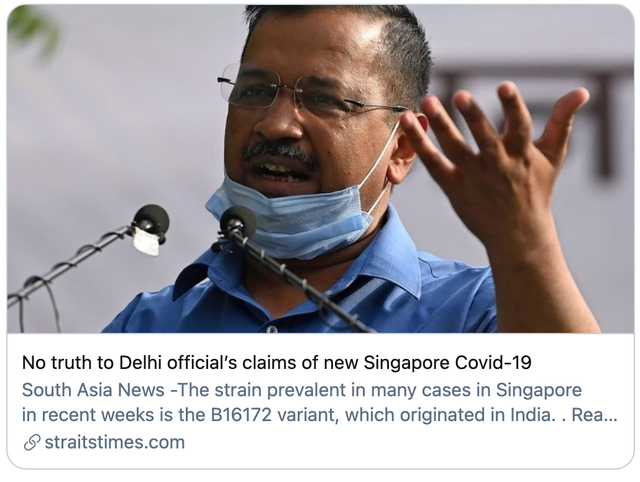The width and height of the screenshot is (640, 482).
Task: Click the truncated 'Rea...' text at description end
Action: (x=595, y=415)
